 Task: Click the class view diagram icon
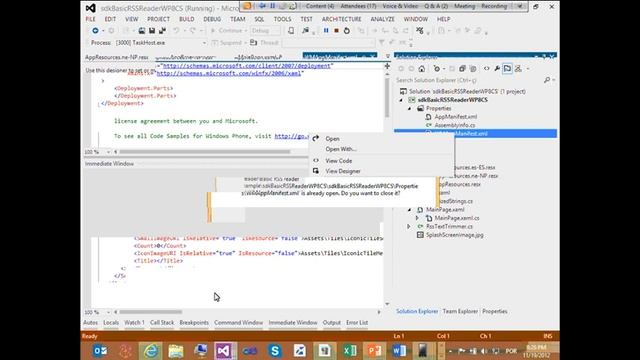(x=518, y=69)
